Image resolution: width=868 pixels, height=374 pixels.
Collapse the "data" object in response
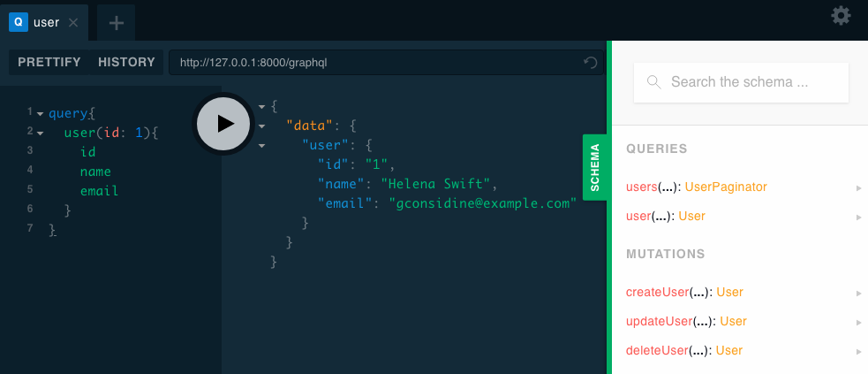261,126
